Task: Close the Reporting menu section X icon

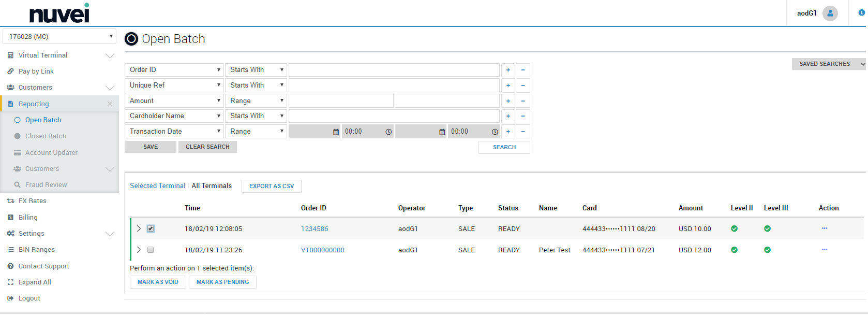Action: point(110,104)
